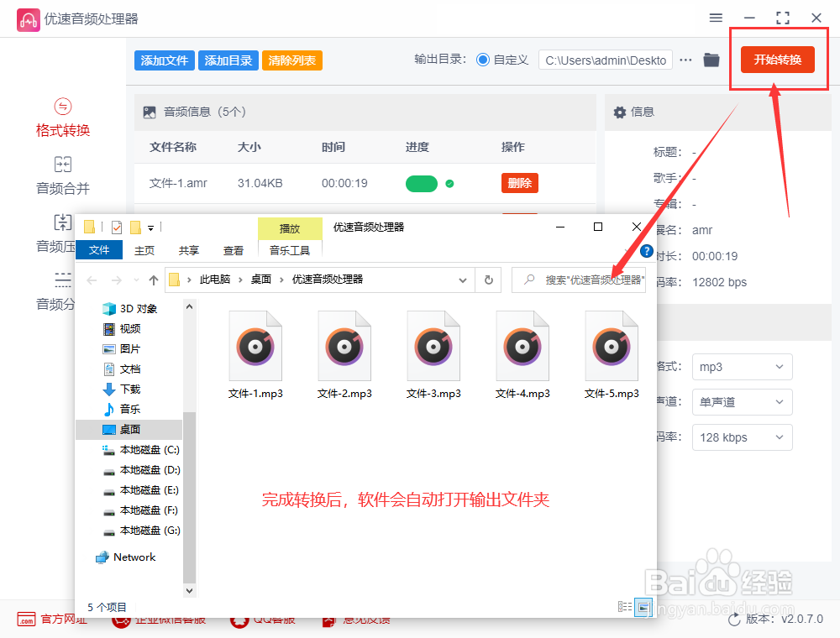Open the output folder browse icon
Screen dimensions: 840x638
point(711,60)
